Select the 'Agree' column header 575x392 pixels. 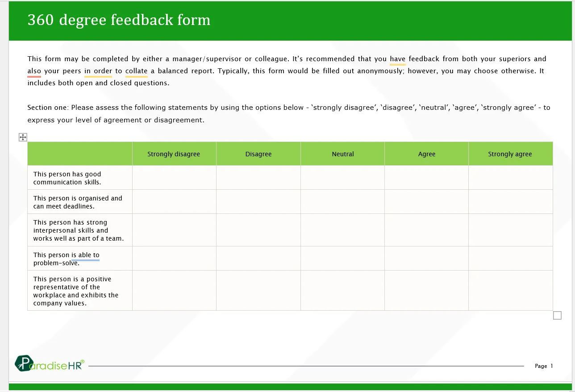tap(426, 154)
